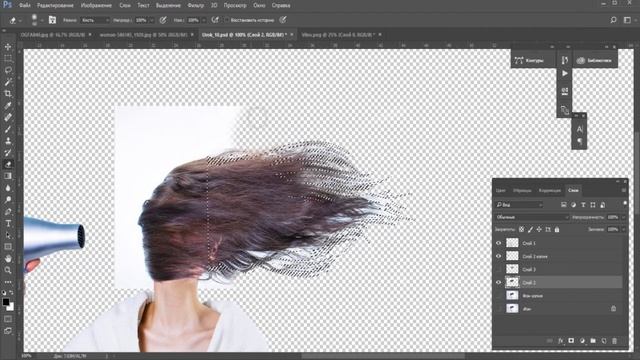This screenshot has width=640, height=360.
Task: Hide the selected Слой 2 layer
Action: [498, 282]
